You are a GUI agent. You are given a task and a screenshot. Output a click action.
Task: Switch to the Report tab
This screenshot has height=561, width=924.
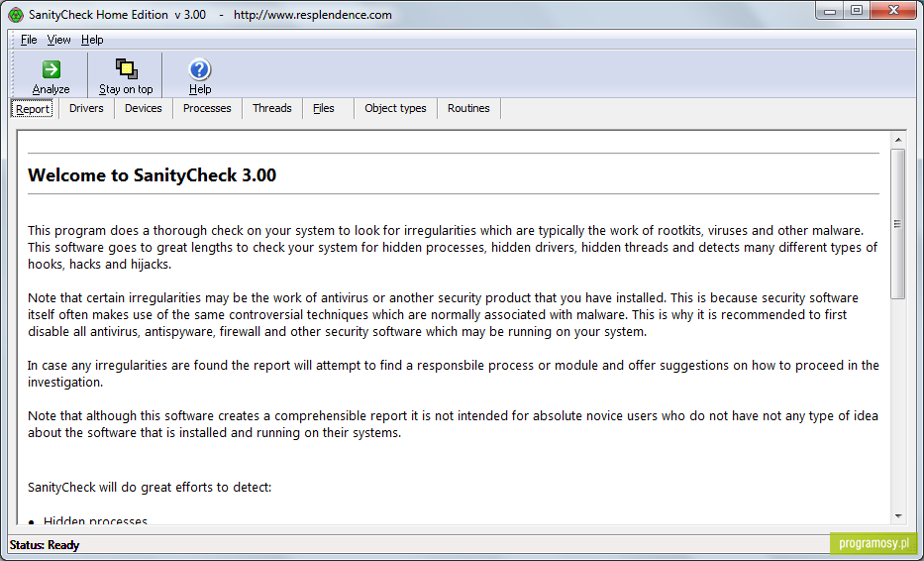coord(33,109)
